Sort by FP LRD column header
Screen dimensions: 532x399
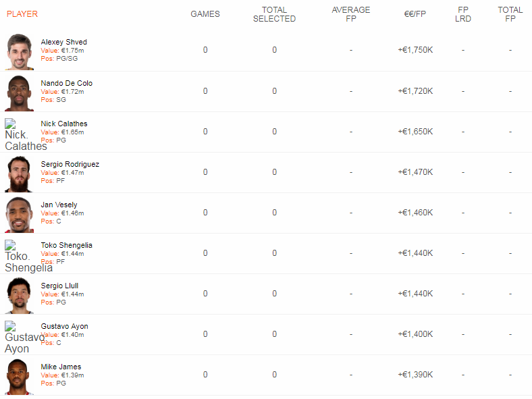click(x=463, y=14)
